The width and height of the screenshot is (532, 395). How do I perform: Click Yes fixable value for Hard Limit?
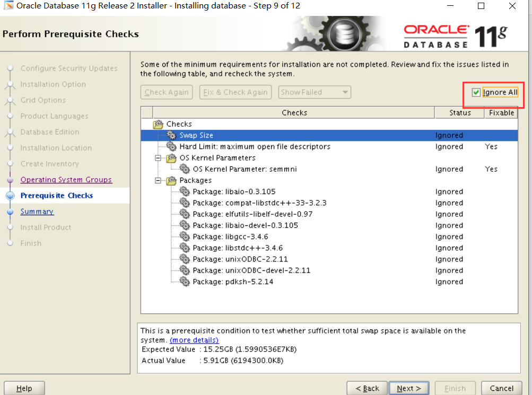[x=491, y=146]
